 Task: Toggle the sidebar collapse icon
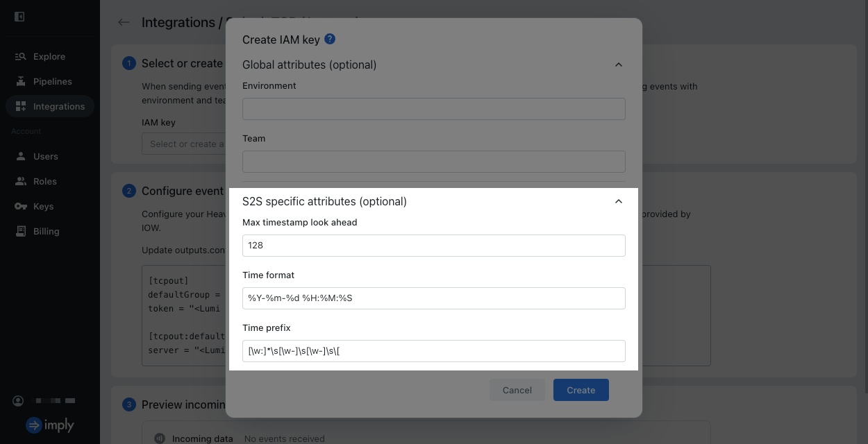click(x=19, y=17)
